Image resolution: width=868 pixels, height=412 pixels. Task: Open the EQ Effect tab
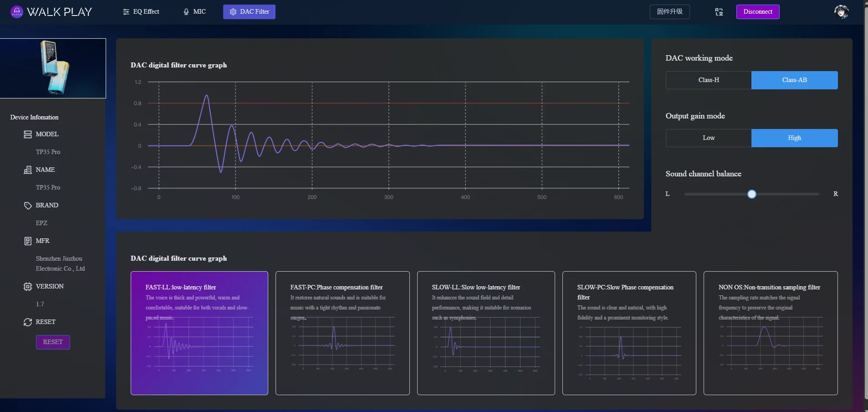[x=141, y=12]
